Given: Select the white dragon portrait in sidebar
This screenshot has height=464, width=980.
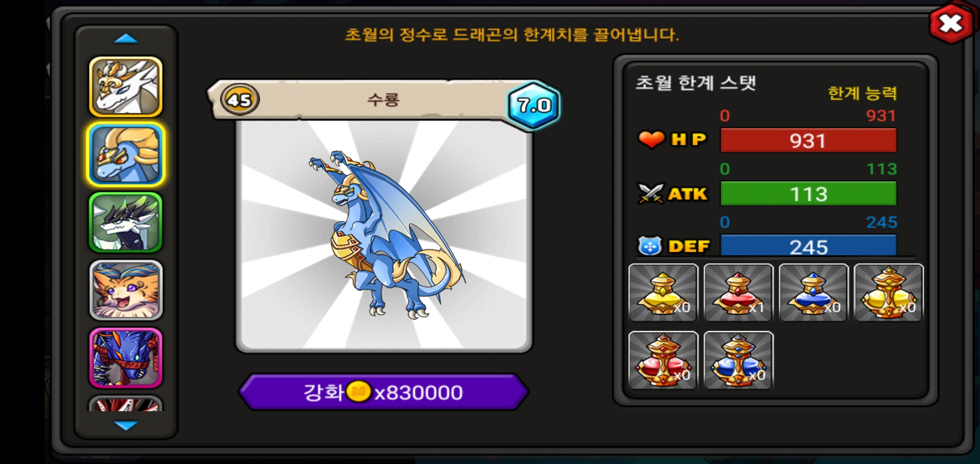Looking at the screenshot, I should coord(126,87).
